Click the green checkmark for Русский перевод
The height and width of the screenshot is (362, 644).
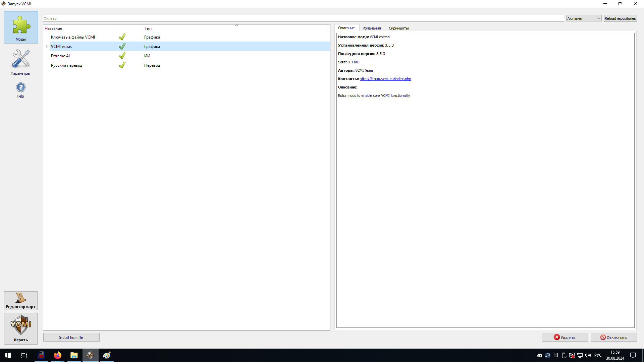[x=122, y=65]
